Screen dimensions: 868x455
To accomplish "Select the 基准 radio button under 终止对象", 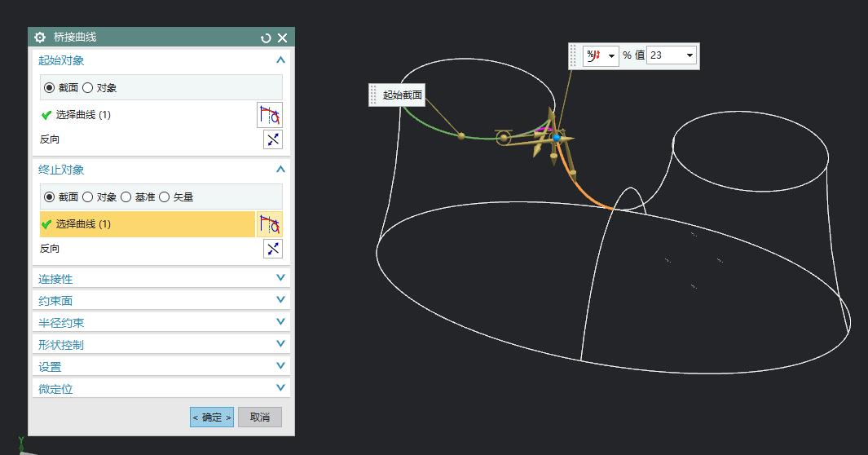I will pos(126,197).
